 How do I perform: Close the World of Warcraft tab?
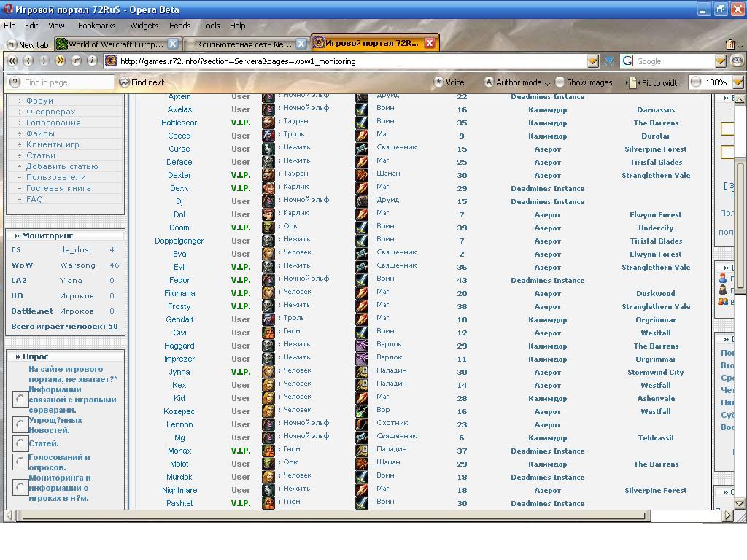173,44
